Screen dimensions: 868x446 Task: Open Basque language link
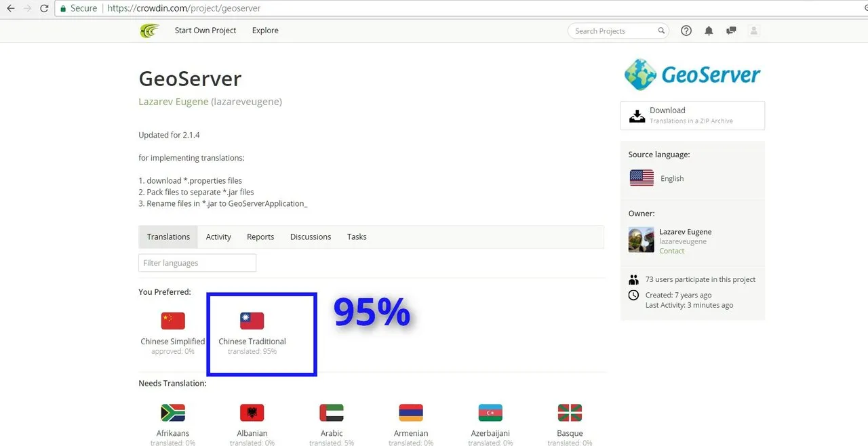tap(570, 433)
